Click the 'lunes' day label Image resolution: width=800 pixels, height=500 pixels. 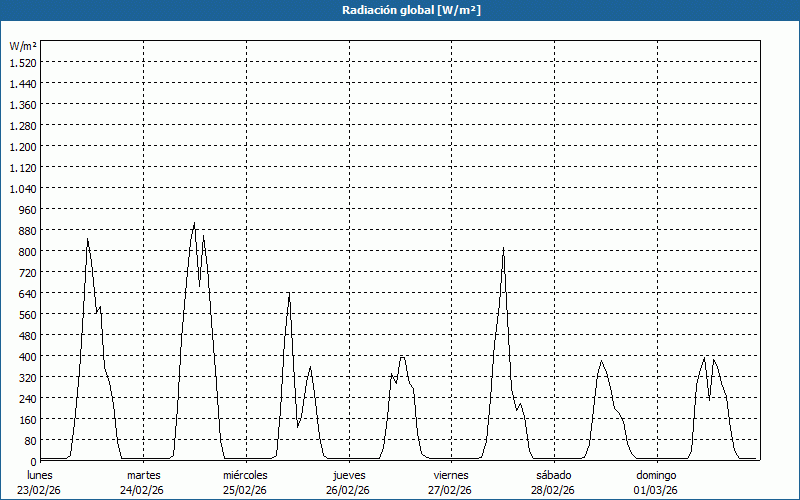pyautogui.click(x=40, y=476)
